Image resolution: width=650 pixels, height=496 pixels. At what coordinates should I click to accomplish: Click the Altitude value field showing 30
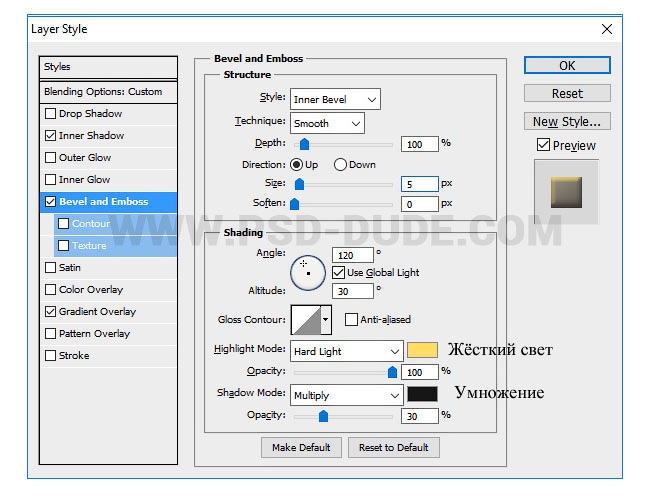click(x=353, y=291)
